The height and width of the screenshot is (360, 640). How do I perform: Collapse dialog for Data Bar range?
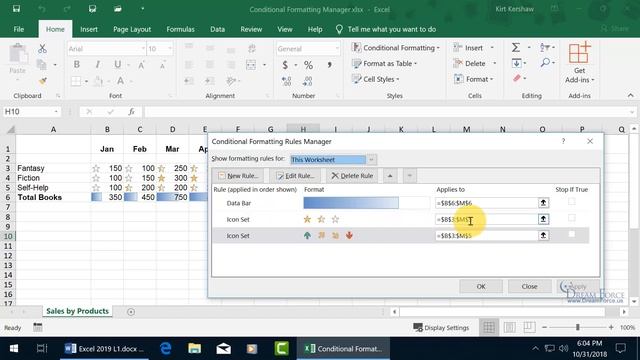[x=543, y=203]
